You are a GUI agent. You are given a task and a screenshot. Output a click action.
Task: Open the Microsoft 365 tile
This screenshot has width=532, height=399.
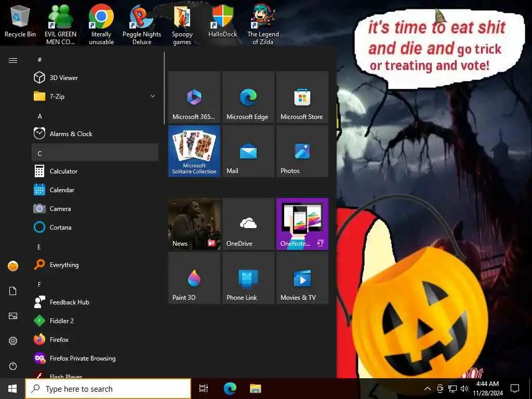point(194,97)
